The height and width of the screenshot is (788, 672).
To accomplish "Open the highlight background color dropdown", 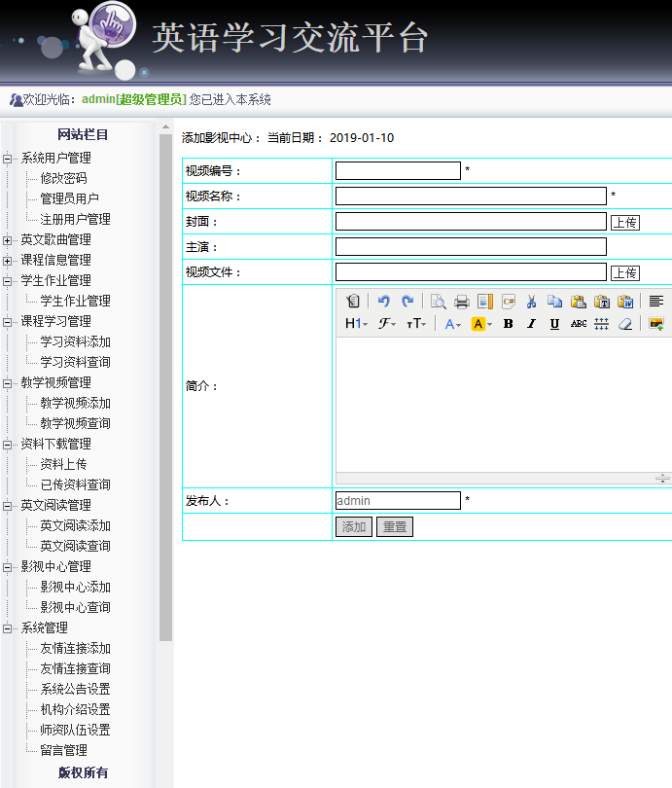I will [x=481, y=324].
